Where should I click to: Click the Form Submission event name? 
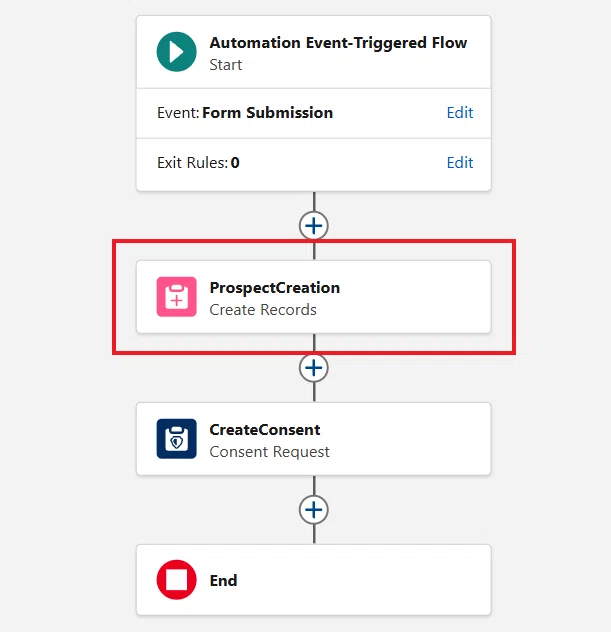(268, 112)
